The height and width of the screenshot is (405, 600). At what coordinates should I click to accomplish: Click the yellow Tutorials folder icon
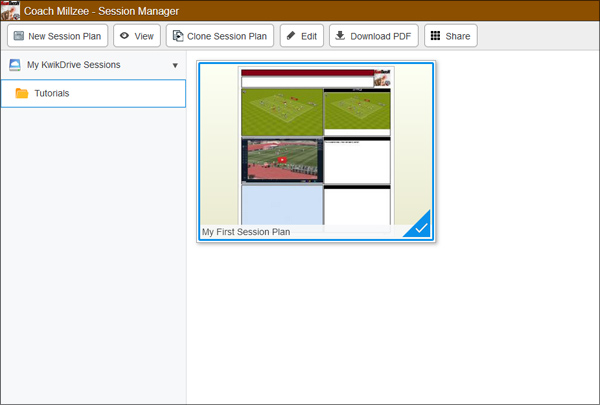tap(21, 94)
